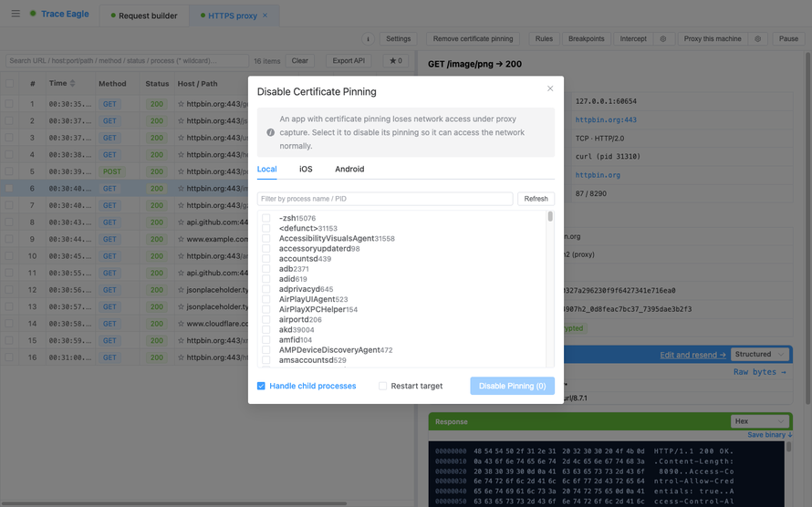Star the request in row 1
The height and width of the screenshot is (507, 812).
click(181, 104)
